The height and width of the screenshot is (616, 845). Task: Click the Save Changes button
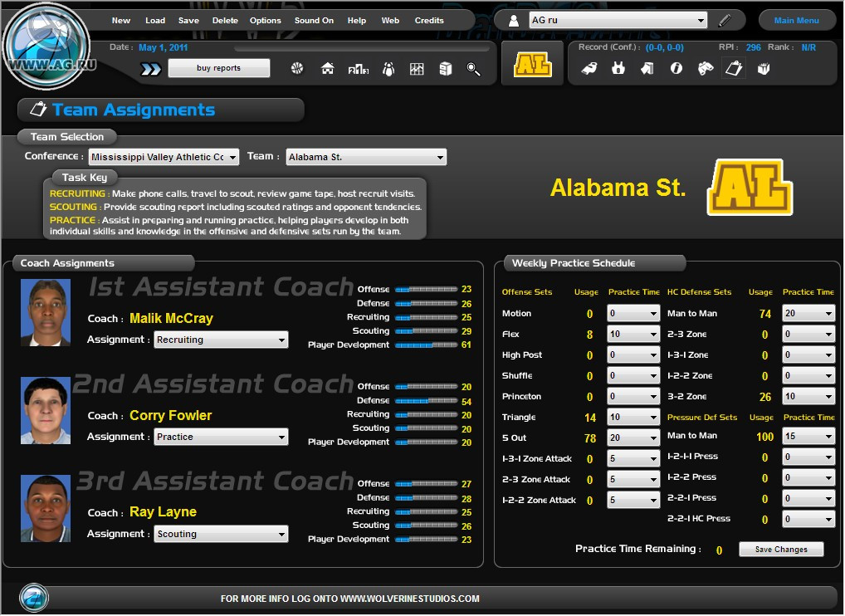tap(781, 550)
